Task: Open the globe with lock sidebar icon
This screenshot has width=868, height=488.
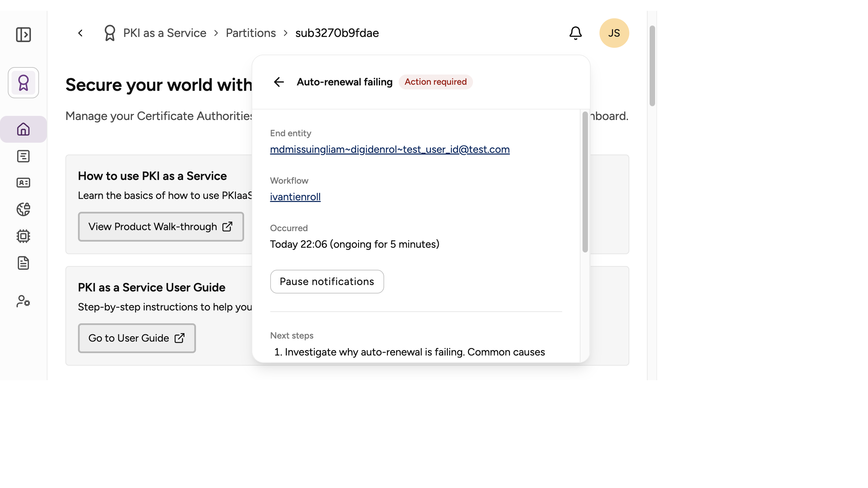Action: point(23,209)
